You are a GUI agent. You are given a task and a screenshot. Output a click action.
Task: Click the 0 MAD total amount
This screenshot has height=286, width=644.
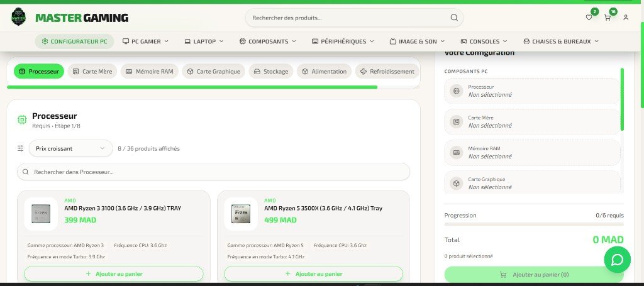[608, 239]
